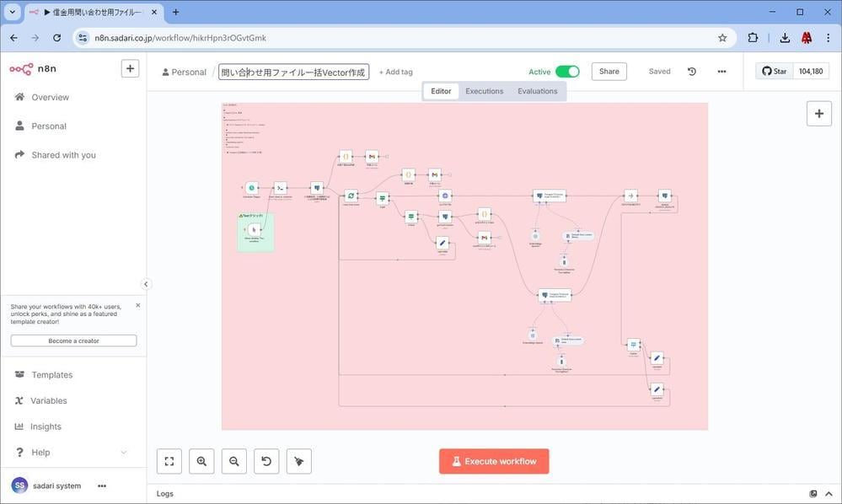Click the tidy up workflow broom button

[299, 461]
